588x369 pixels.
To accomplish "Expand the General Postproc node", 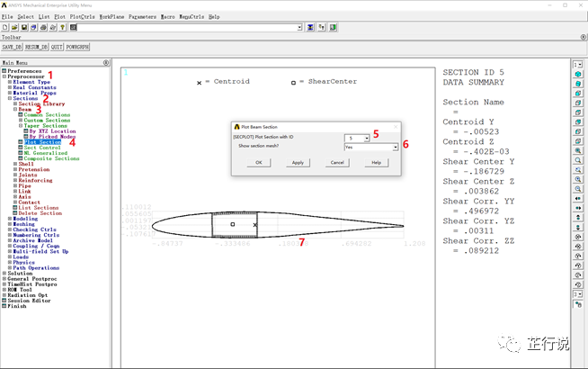I will coord(4,279).
